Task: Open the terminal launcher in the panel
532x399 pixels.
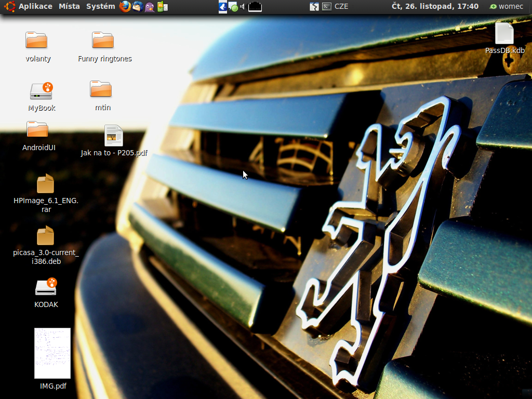Action: [327, 7]
